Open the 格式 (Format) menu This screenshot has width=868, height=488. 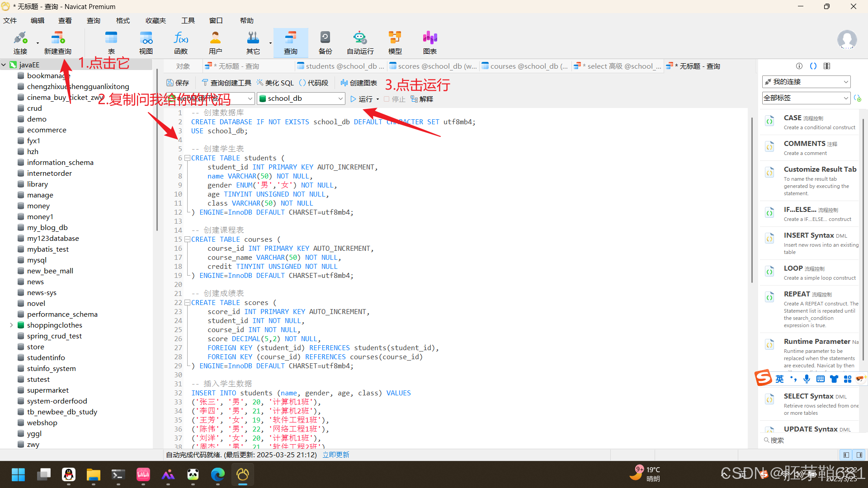click(x=123, y=21)
